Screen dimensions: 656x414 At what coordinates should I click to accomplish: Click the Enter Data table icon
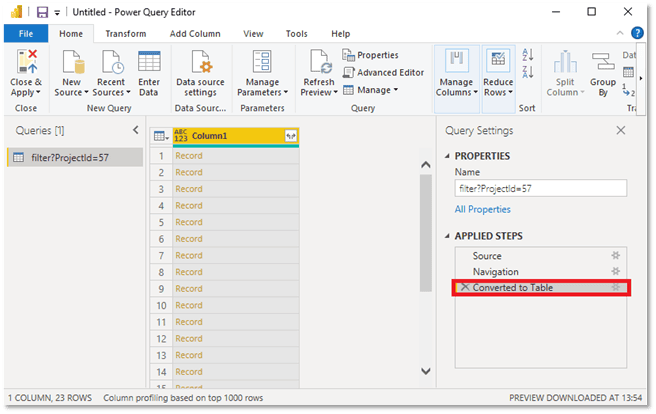tap(149, 61)
